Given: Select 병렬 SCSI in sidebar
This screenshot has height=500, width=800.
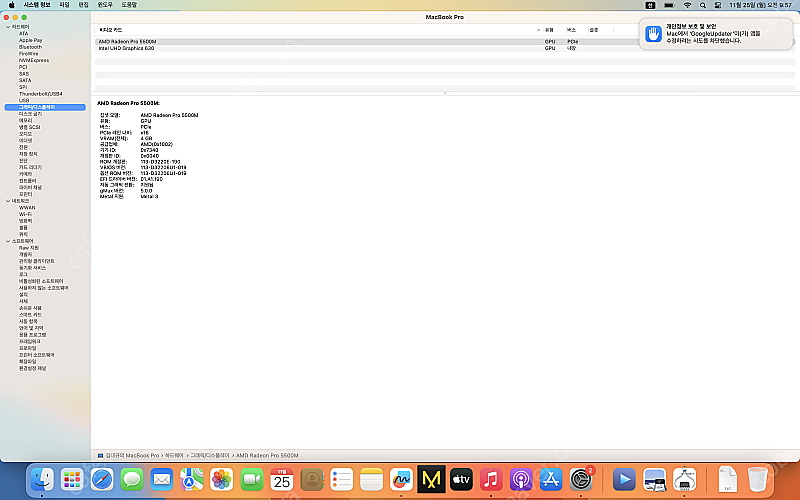Looking at the screenshot, I should pos(30,127).
